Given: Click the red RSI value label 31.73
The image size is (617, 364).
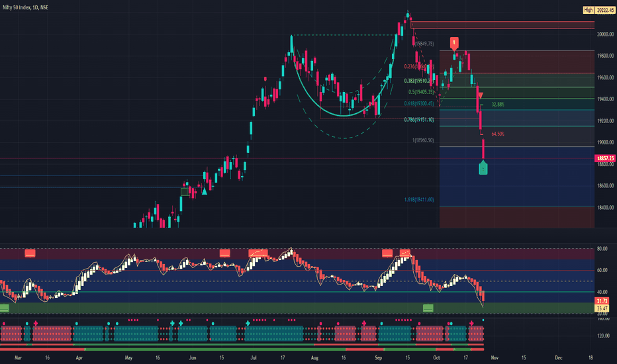Looking at the screenshot, I should click(x=602, y=301).
